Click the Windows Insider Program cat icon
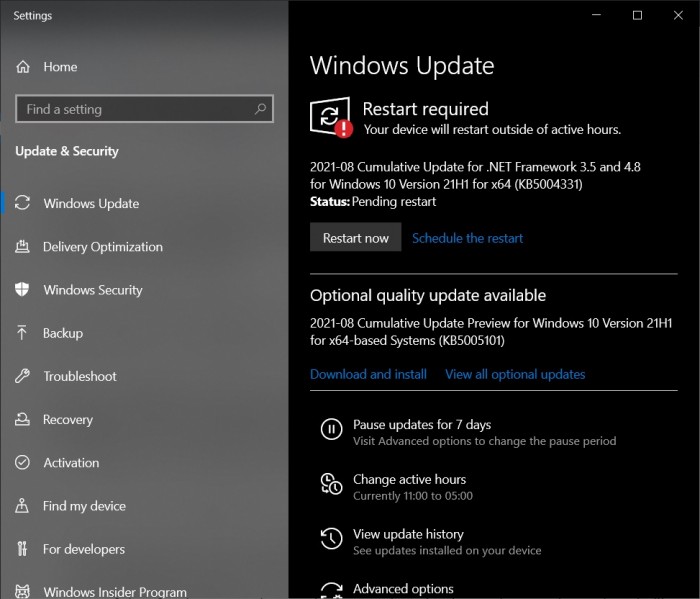The height and width of the screenshot is (599, 700). click(x=22, y=591)
